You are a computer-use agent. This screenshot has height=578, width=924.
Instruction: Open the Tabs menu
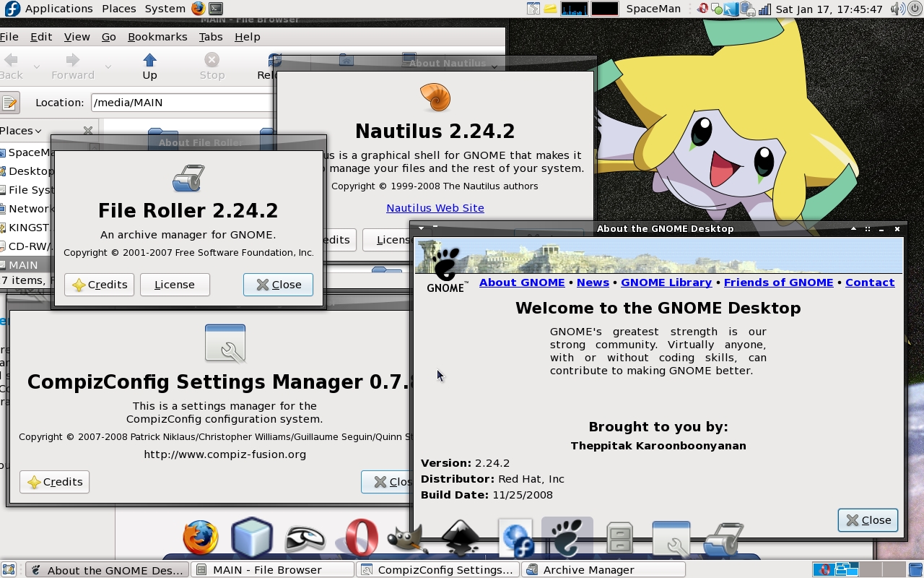[211, 37]
